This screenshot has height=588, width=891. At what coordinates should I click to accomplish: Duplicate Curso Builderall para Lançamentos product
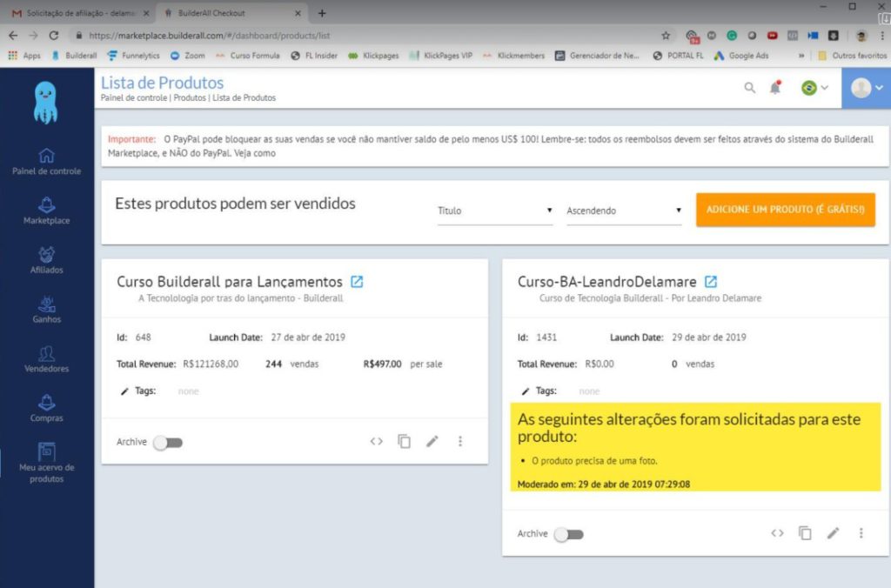coord(404,441)
